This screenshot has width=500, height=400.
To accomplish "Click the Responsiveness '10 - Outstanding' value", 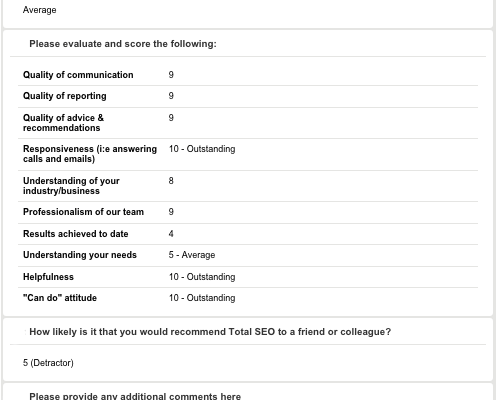I will [202, 149].
